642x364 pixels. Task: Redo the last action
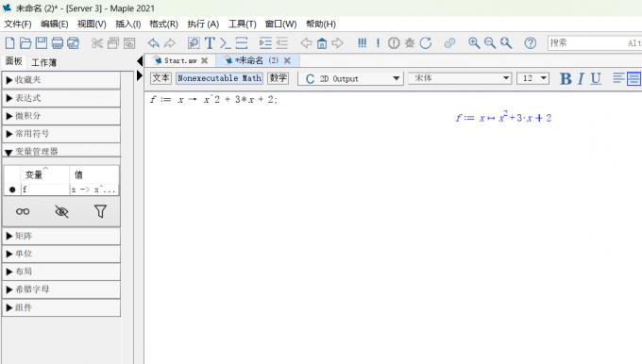click(x=170, y=43)
